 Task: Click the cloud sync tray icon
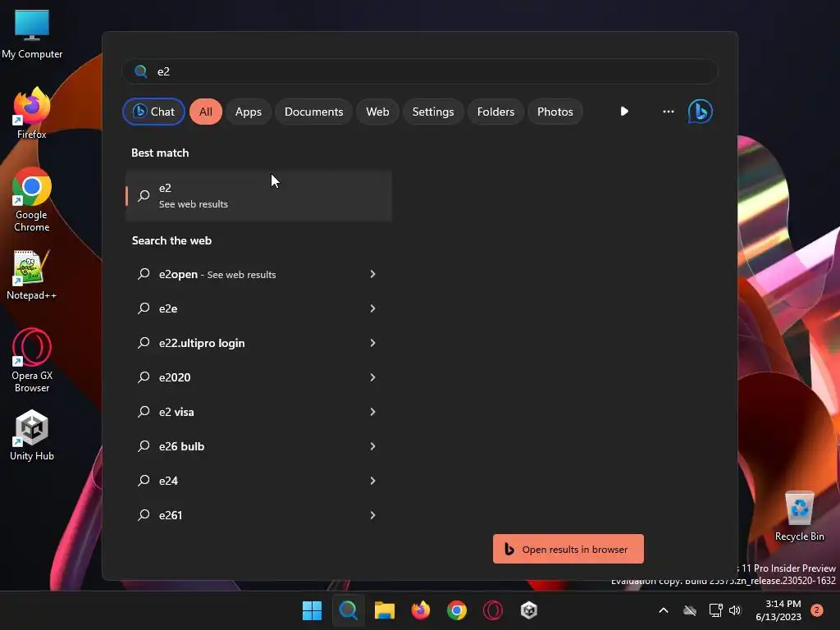[689, 610]
